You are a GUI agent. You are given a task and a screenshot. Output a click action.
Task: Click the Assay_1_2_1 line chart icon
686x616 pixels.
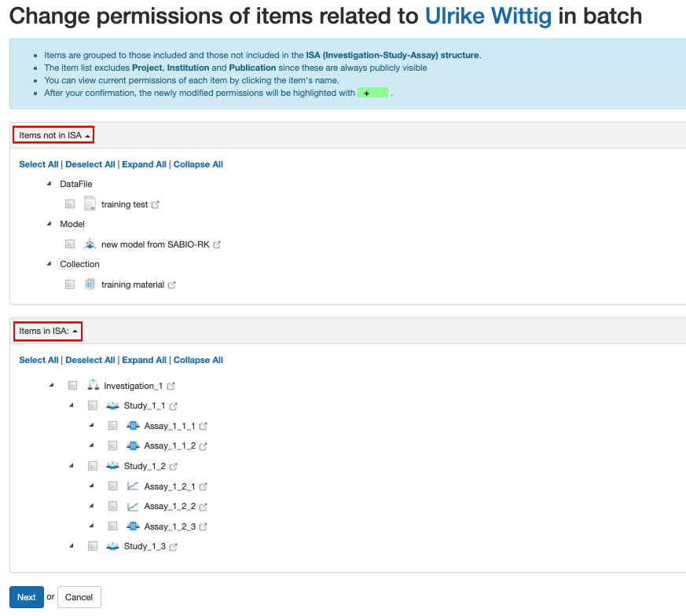point(133,486)
